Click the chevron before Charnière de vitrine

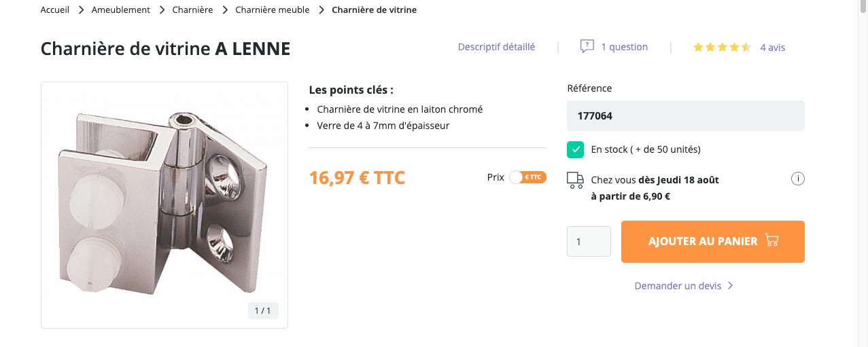[322, 10]
